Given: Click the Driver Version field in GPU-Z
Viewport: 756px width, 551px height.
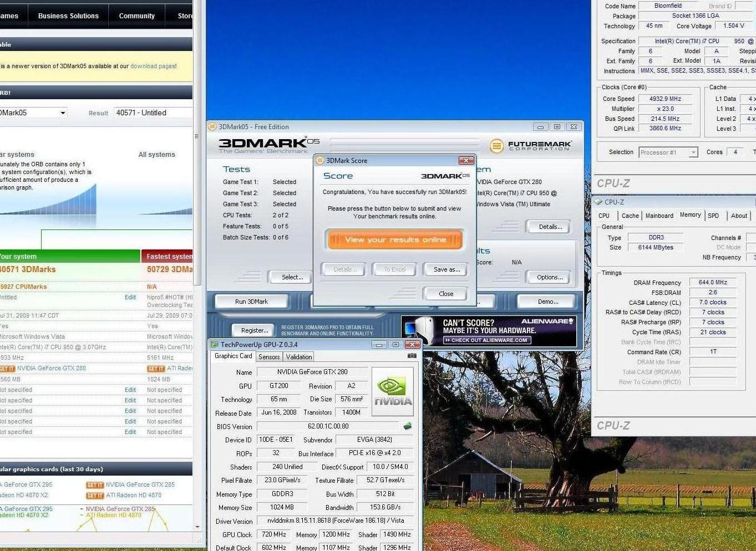Looking at the screenshot, I should coord(336,521).
